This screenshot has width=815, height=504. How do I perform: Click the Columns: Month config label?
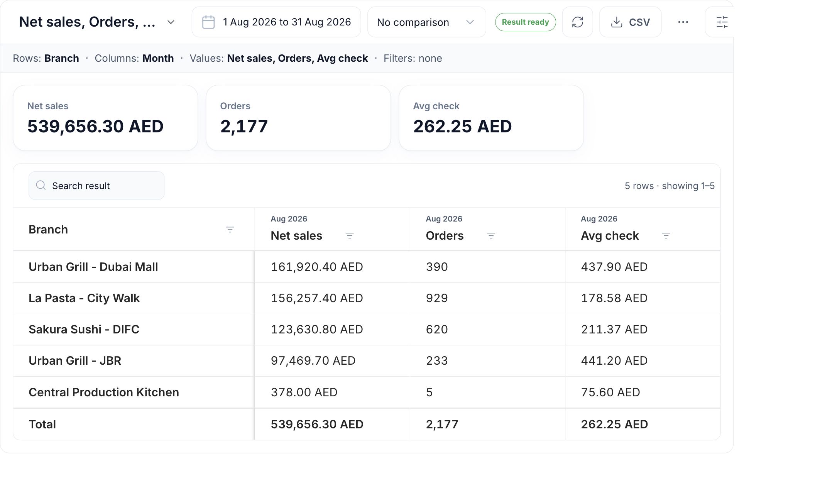pyautogui.click(x=134, y=58)
